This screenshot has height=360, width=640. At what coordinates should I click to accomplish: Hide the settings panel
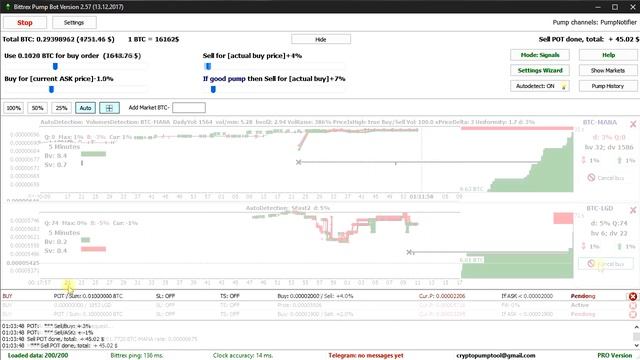coord(321,39)
